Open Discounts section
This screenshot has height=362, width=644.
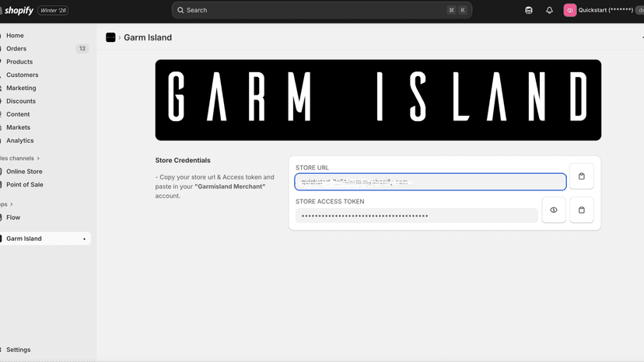(20, 101)
